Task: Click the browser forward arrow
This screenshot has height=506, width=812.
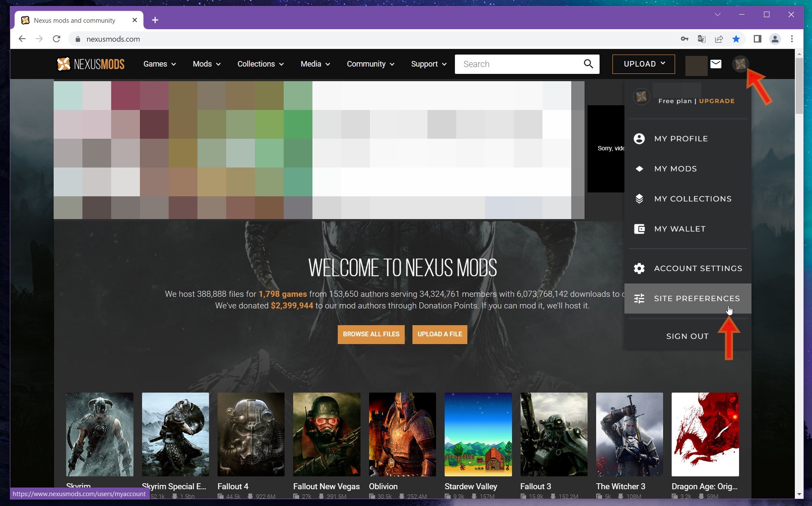Action: (39, 39)
